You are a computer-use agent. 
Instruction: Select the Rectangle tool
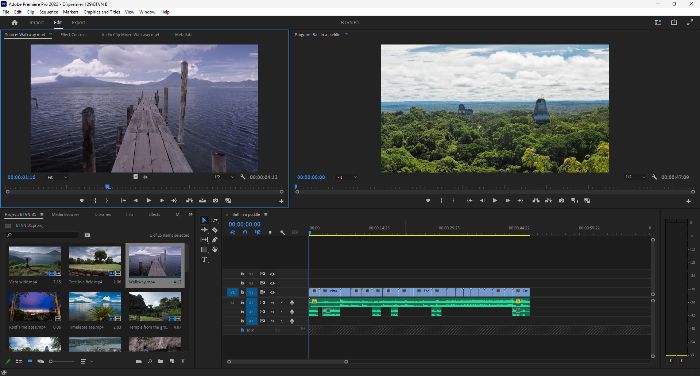pyautogui.click(x=204, y=250)
